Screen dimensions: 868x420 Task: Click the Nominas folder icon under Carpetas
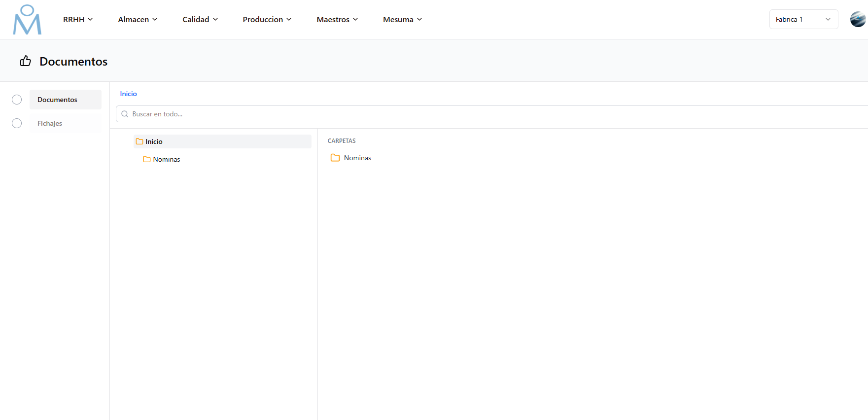coord(335,158)
